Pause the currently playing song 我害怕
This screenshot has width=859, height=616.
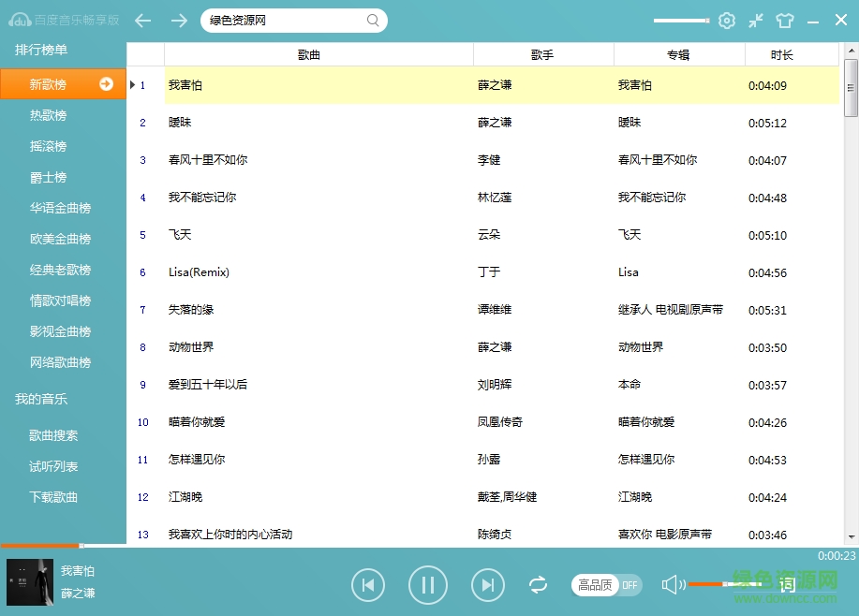click(428, 584)
